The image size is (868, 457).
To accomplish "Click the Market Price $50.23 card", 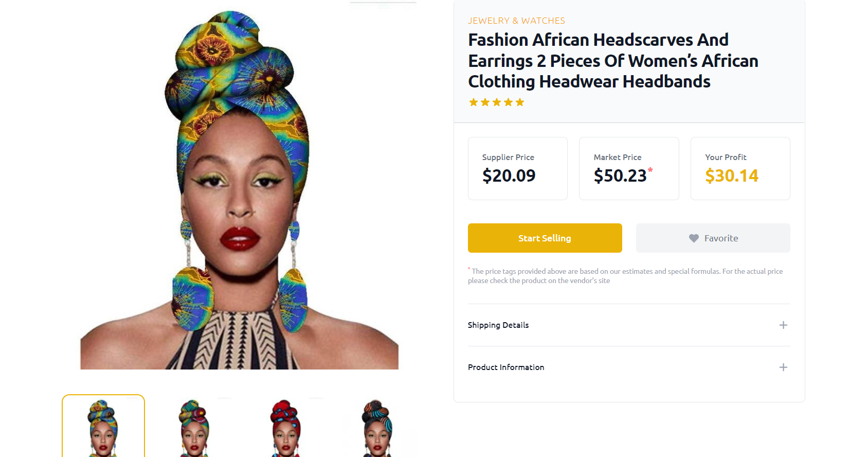I will tap(629, 169).
